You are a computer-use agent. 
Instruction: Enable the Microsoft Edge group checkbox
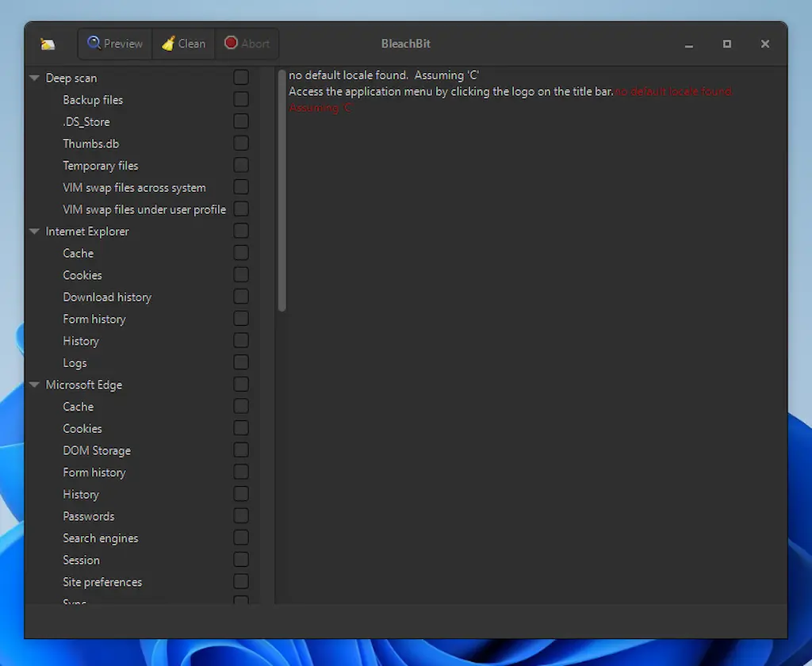pos(241,385)
